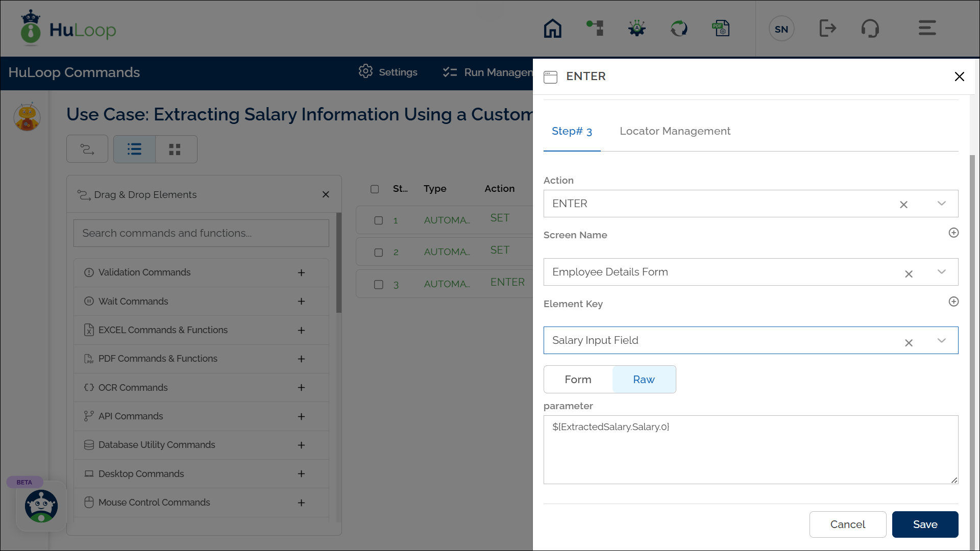This screenshot has width=980, height=551.
Task: Click the logout arrow icon
Action: point(827,29)
